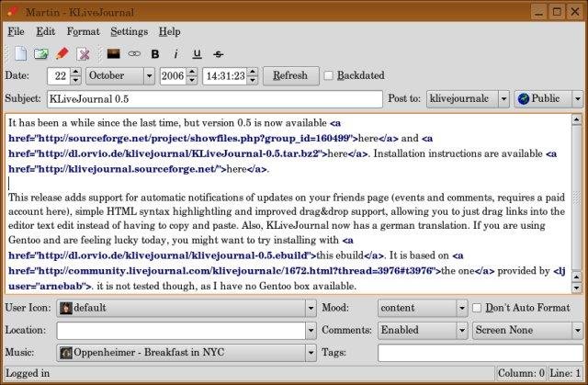
Task: Open the Post to journal dropdown
Action: [x=468, y=99]
